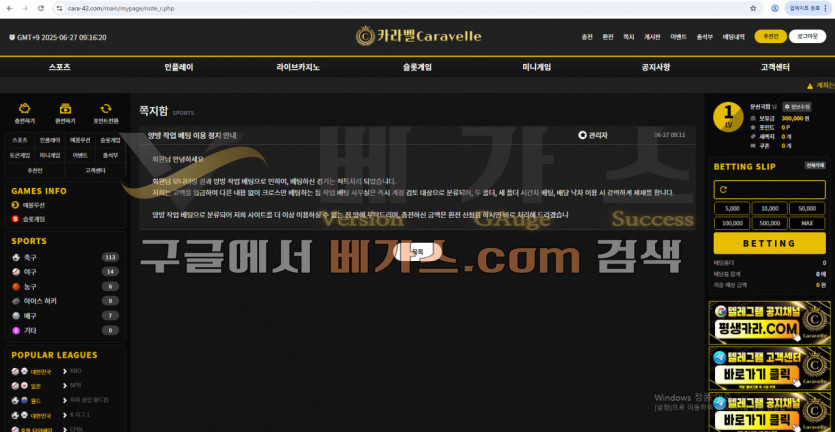Click the 업데이트 완료 browser button
The height and width of the screenshot is (432, 835).
click(x=807, y=9)
